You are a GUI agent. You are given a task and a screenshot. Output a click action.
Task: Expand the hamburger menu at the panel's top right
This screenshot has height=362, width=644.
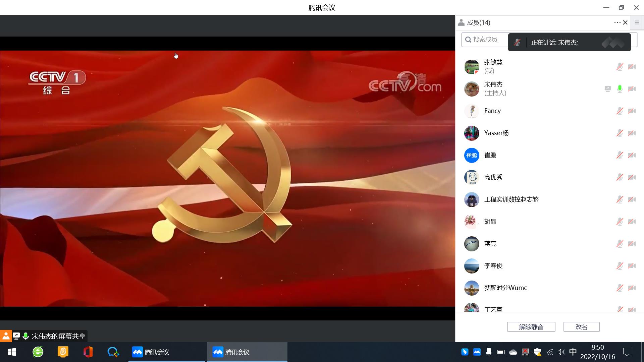[637, 22]
